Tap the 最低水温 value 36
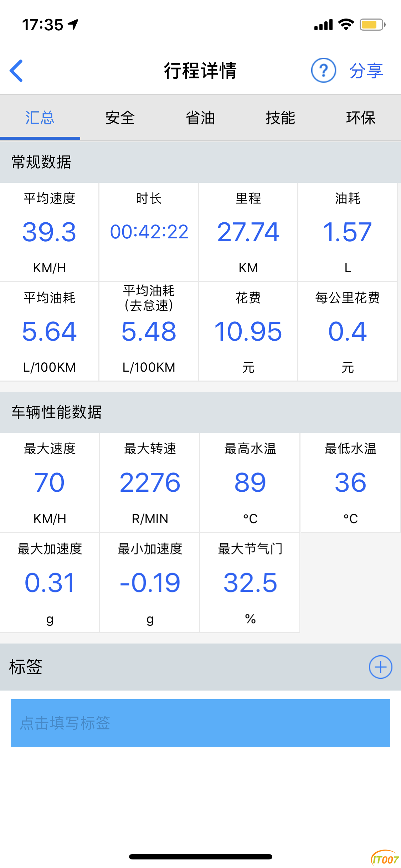Screen dimensions: 401x868 350,482
